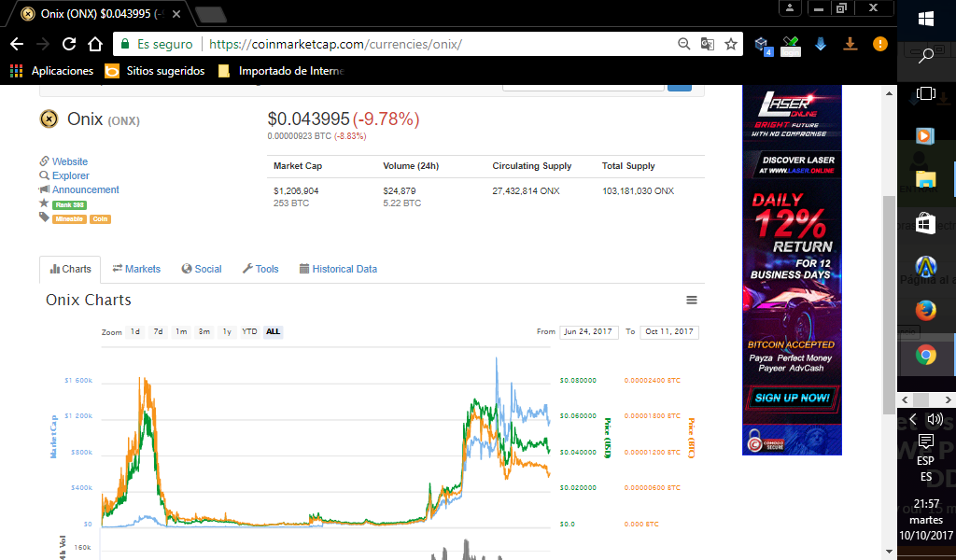The height and width of the screenshot is (560, 956).
Task: Click the orange download arrow extension
Action: (x=850, y=44)
